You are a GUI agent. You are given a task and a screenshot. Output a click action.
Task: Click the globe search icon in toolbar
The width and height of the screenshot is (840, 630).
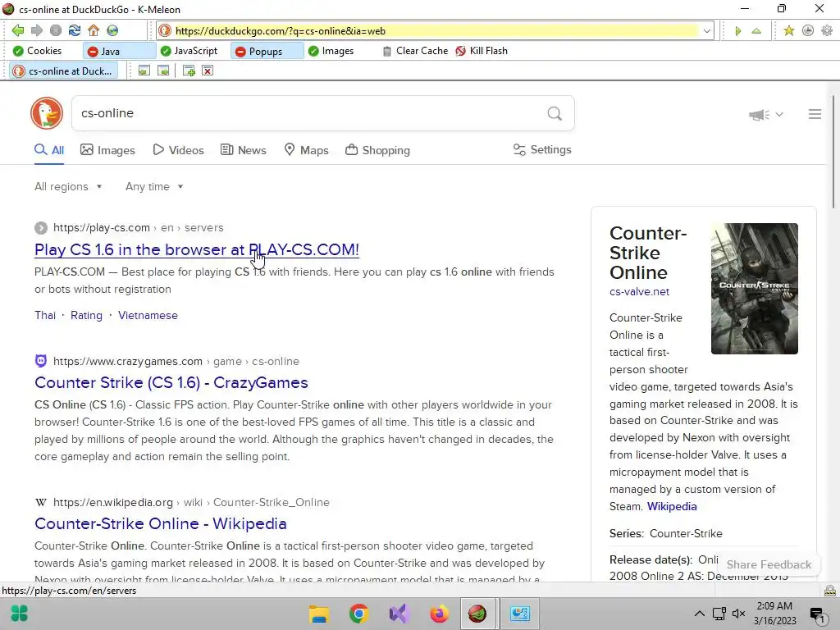pos(112,30)
